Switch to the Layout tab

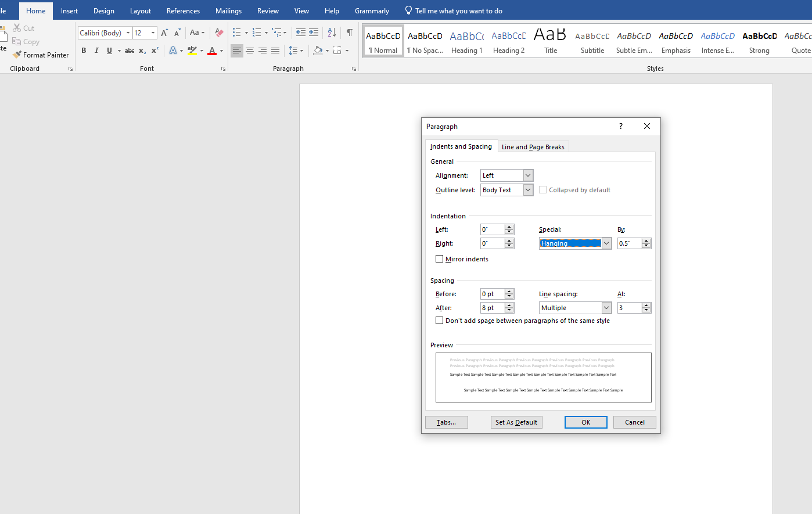(x=141, y=11)
